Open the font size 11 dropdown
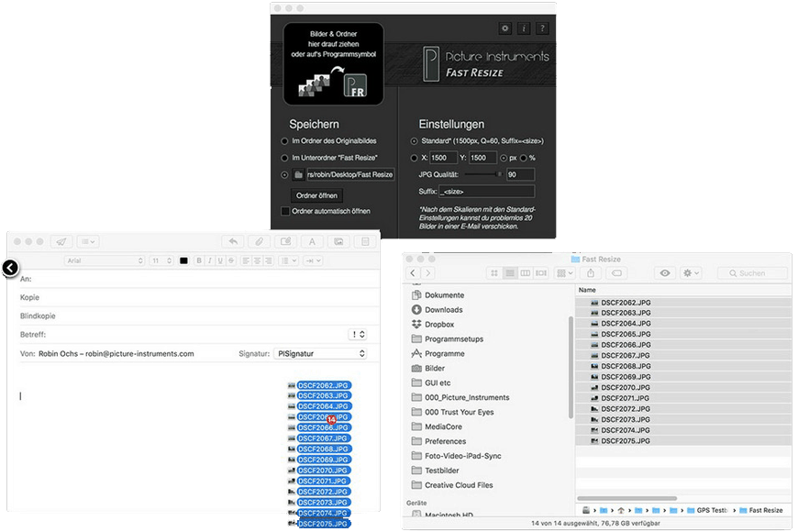Screen dimensions: 798x532 (x=161, y=260)
